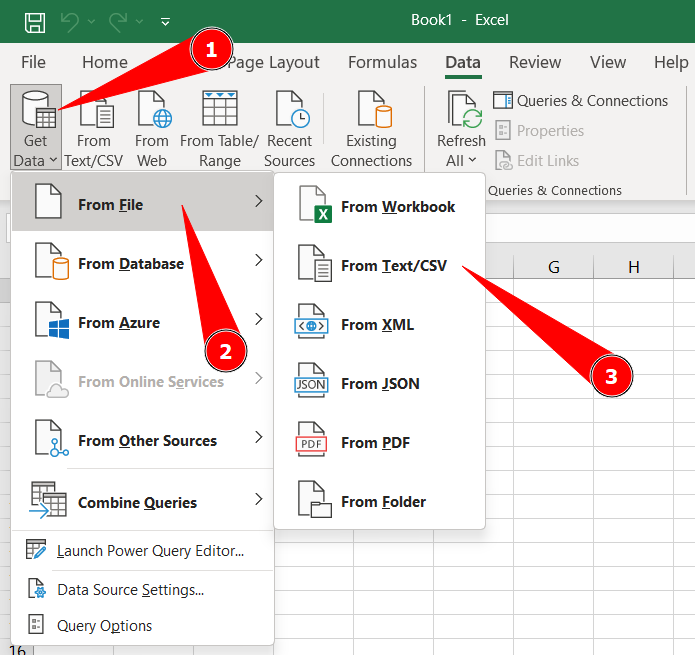Select From JSON in submenu

(380, 382)
